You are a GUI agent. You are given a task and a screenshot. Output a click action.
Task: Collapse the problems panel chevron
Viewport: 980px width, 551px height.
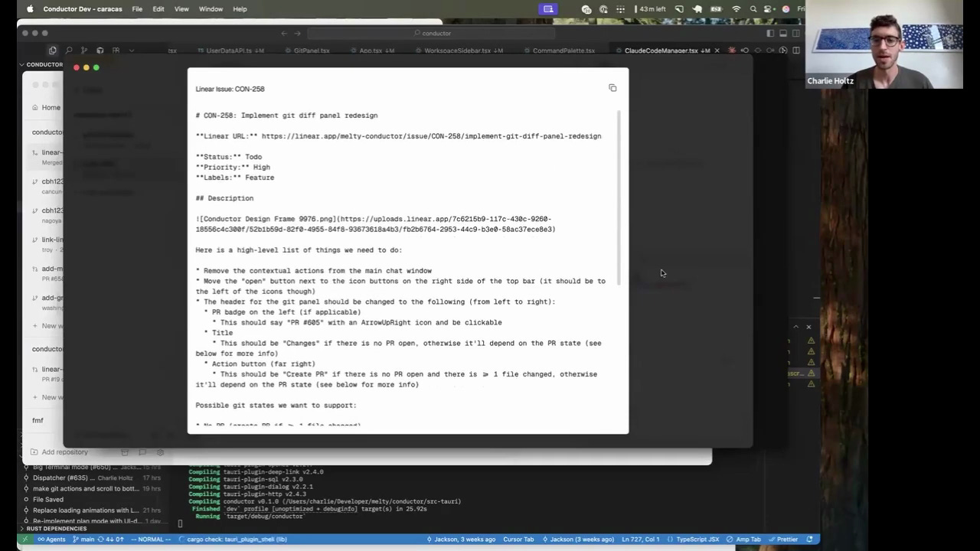click(795, 327)
